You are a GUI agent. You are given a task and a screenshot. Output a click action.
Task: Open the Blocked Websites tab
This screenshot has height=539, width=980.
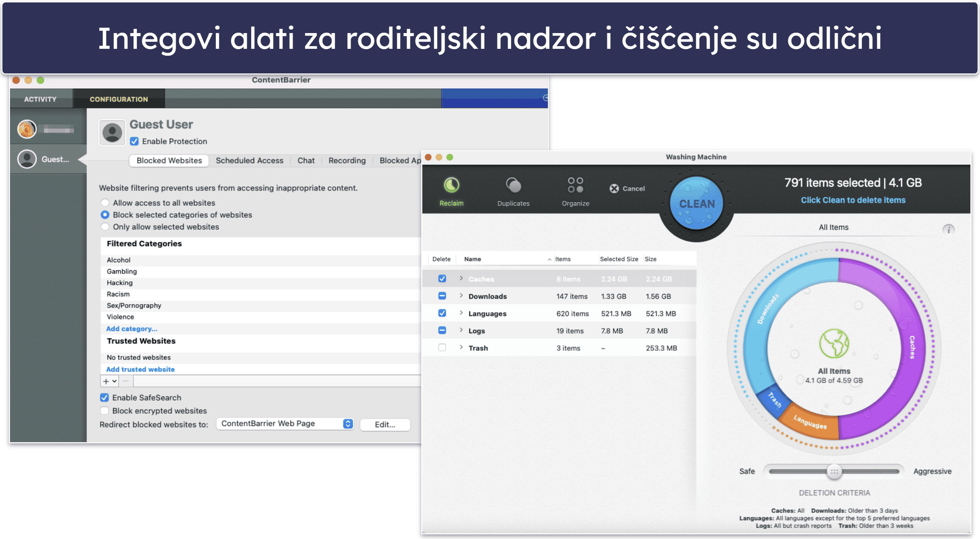(169, 161)
